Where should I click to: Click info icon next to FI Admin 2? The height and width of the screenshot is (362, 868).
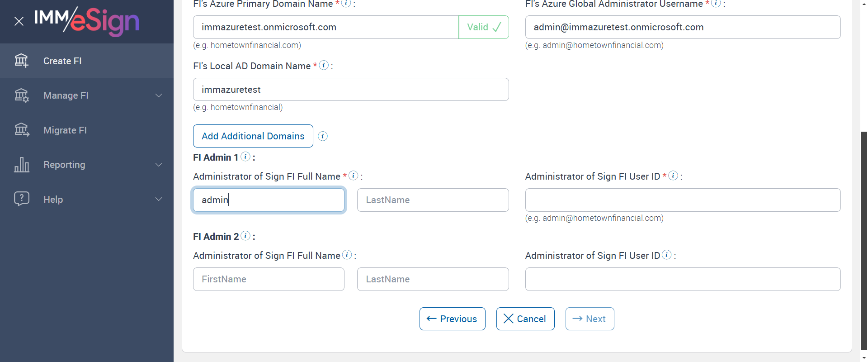click(x=245, y=236)
